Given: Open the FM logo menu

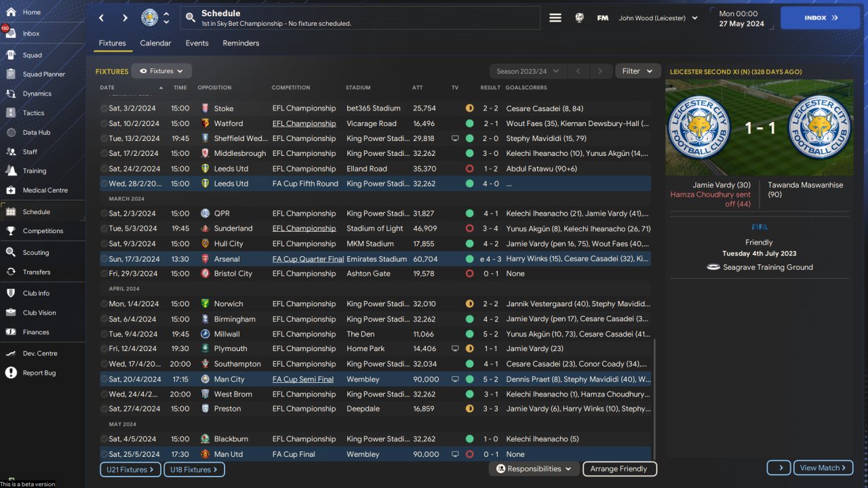Looking at the screenshot, I should (x=602, y=18).
